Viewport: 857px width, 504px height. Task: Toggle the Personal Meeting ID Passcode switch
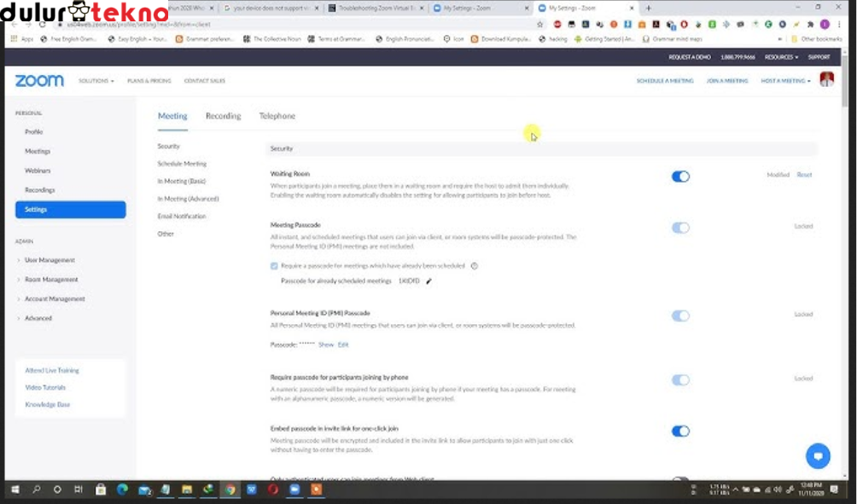(x=680, y=316)
